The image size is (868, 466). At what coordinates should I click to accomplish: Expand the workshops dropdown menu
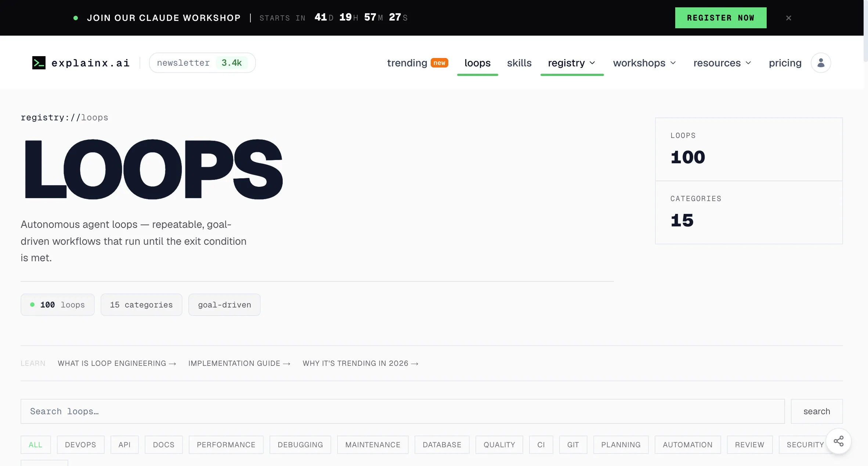coord(644,63)
